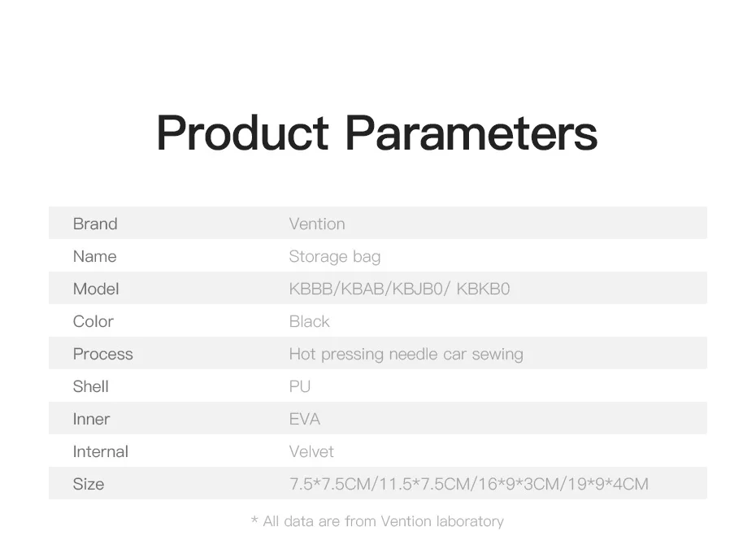Image resolution: width=756 pixels, height=553 pixels.
Task: Select the Model label
Action: (x=96, y=289)
